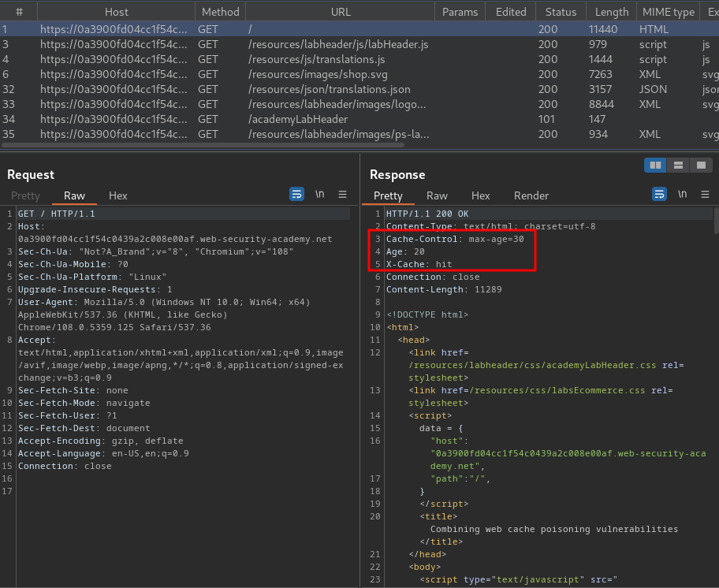Viewport: 719px width, 588px height.
Task: Click the Accept-Language header line
Action: tap(103, 453)
